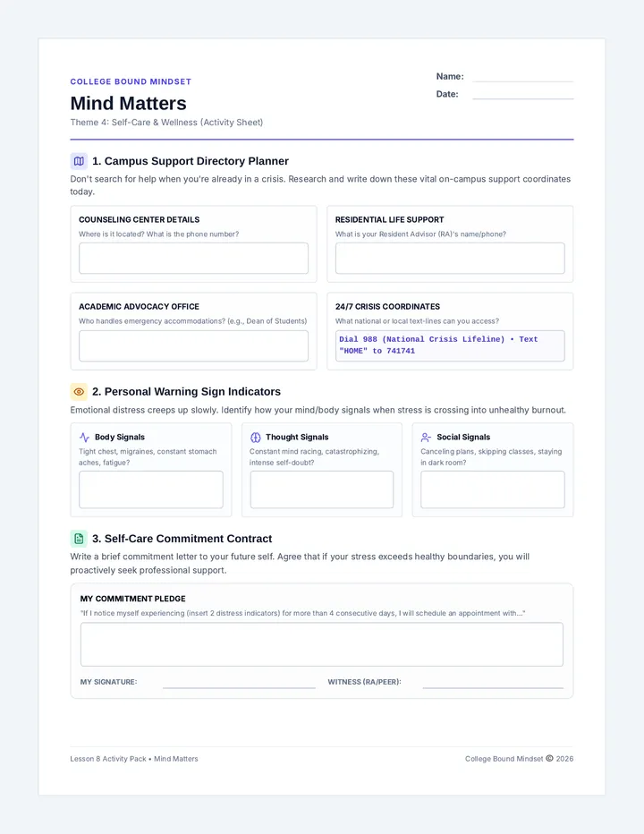Screen dimensions: 644x834
Task: Click the 24/7 Crisis Coordinates text box
Action: (x=450, y=345)
